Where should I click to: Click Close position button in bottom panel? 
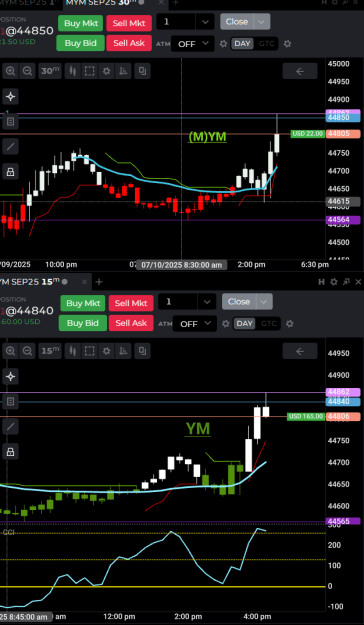coord(239,302)
